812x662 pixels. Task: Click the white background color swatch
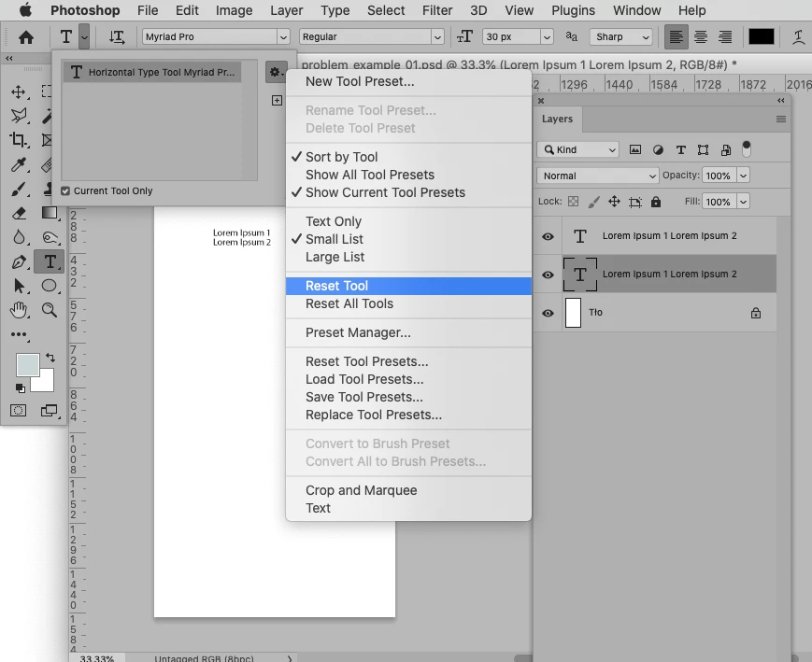46,383
